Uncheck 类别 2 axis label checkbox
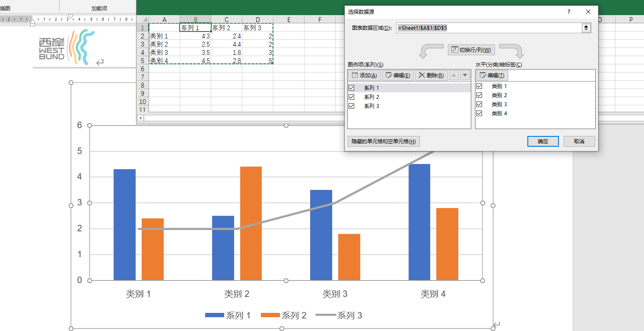The image size is (644, 331). [479, 95]
